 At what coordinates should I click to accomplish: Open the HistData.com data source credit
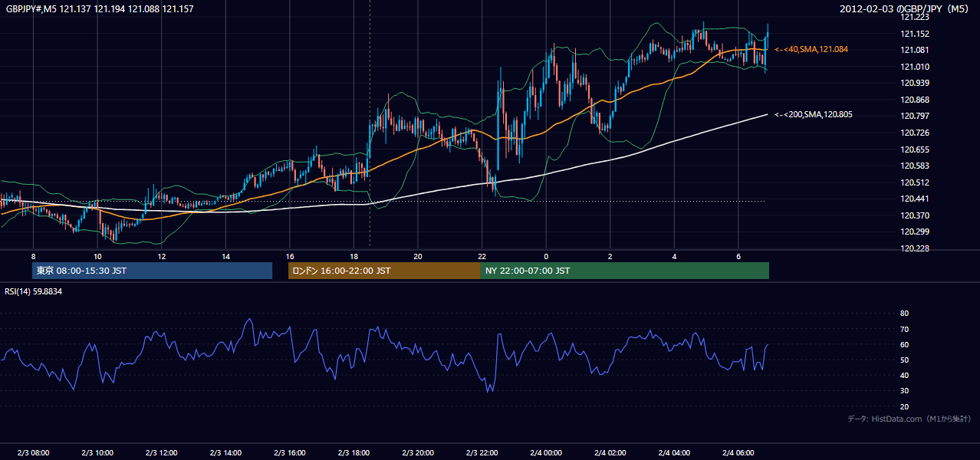click(x=909, y=419)
